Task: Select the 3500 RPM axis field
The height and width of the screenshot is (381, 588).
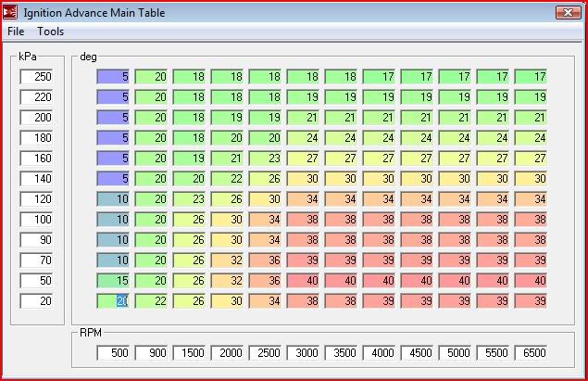Action: (x=341, y=353)
